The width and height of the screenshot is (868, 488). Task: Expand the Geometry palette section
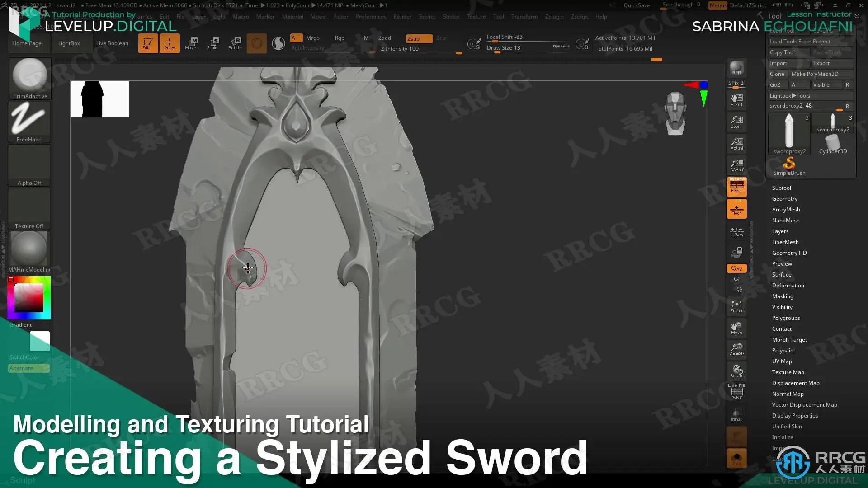coord(784,199)
